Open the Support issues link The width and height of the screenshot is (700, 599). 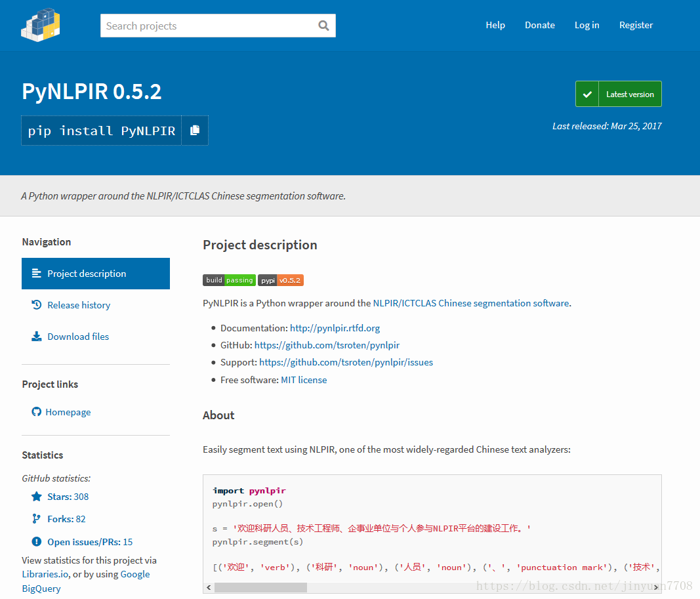pos(346,362)
